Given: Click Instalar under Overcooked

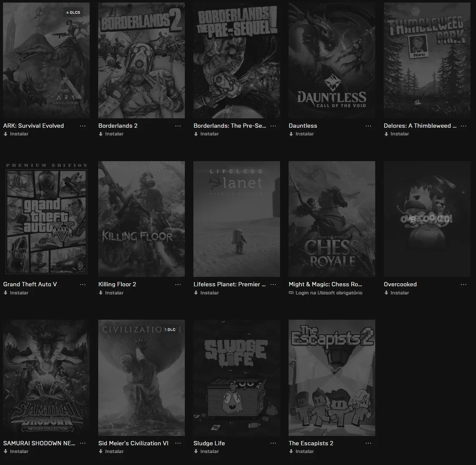Looking at the screenshot, I should click(397, 293).
